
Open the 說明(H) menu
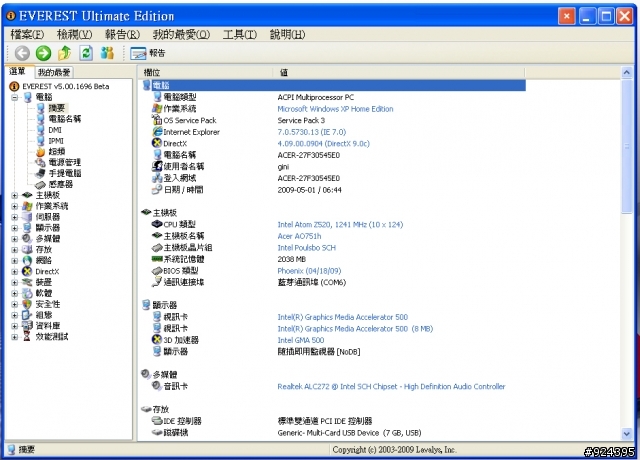pyautogui.click(x=287, y=34)
